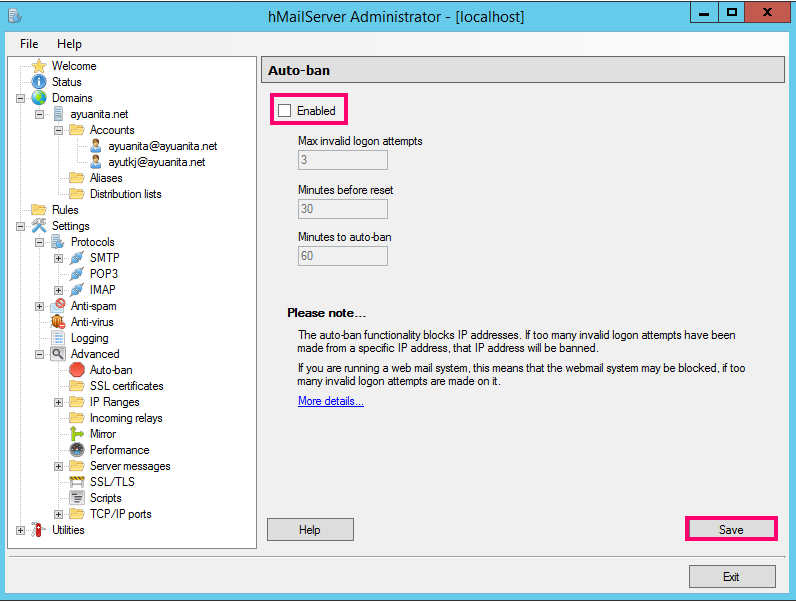Click the Minutes to auto-ban field
This screenshot has height=602, width=796.
click(x=343, y=256)
